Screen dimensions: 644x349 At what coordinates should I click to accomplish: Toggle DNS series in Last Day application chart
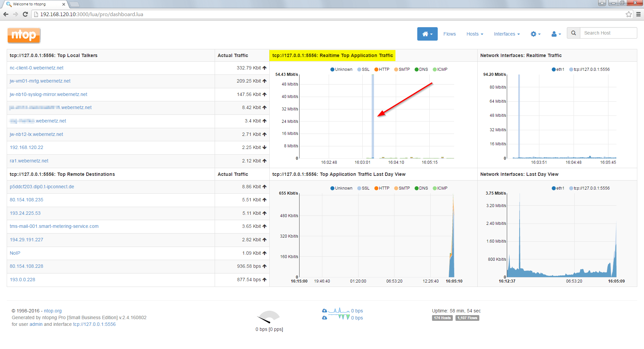421,188
